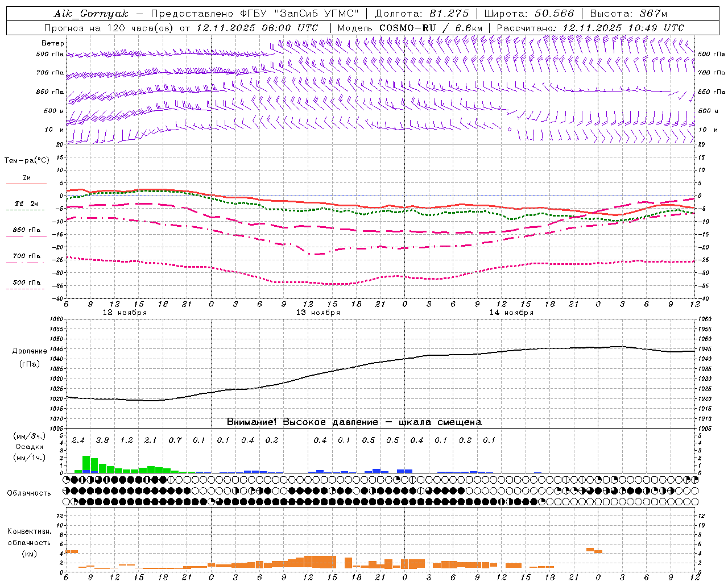Click the dotted pink legend line under 500 гПа
This screenshot has width=728, height=582.
pyautogui.click(x=26, y=289)
